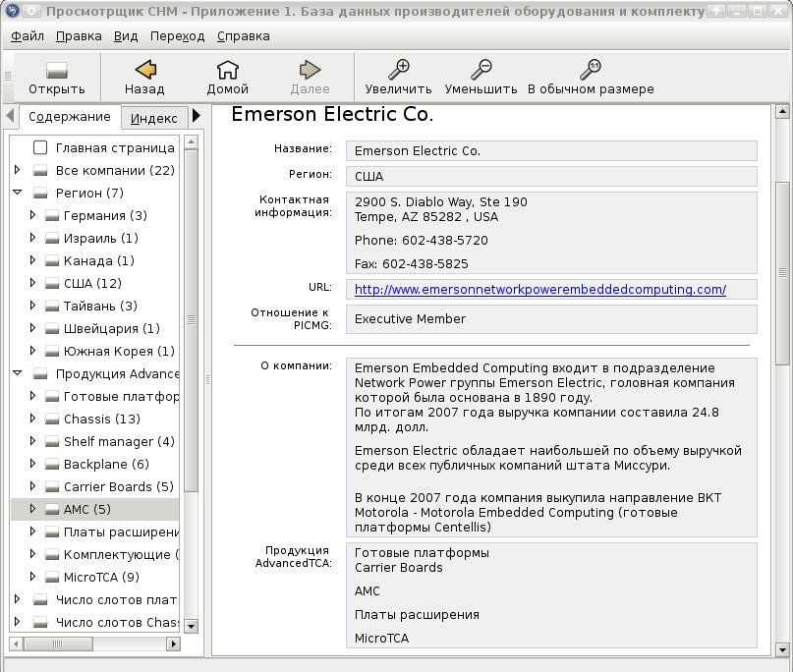Expand the Израиль (1) node
Image resolution: width=793 pixels, height=672 pixels.
(x=32, y=238)
